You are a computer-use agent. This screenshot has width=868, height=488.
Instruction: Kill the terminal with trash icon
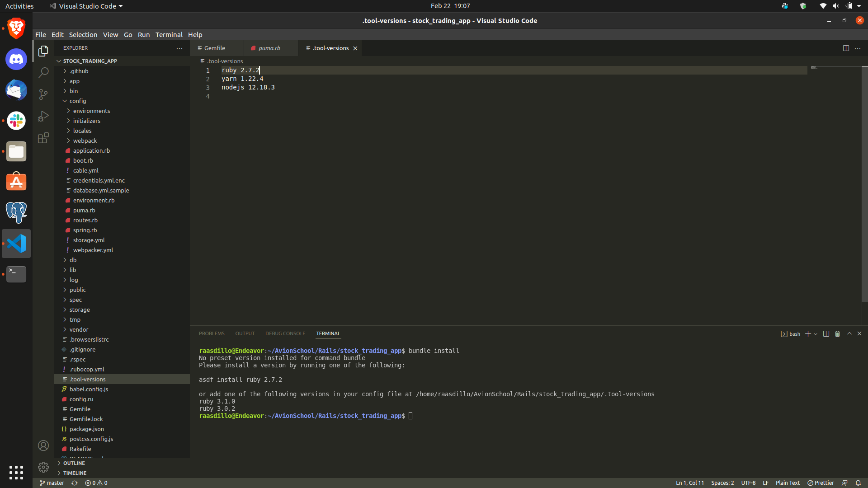[x=837, y=333]
